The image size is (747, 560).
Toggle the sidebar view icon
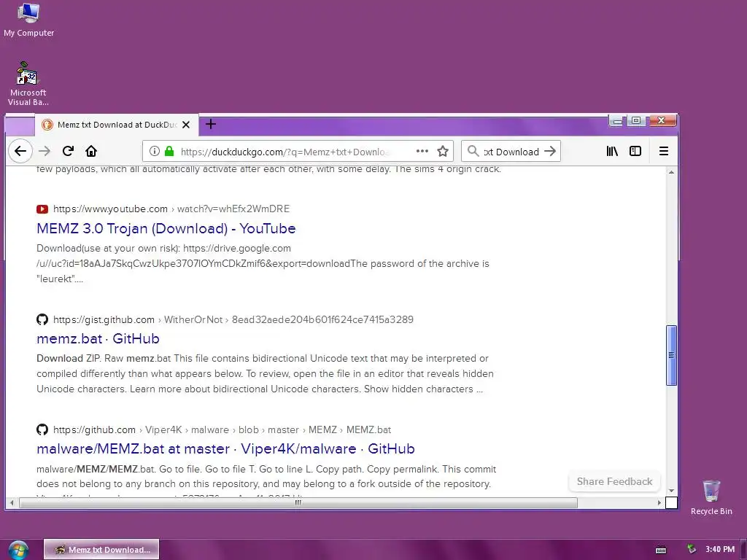[635, 152]
